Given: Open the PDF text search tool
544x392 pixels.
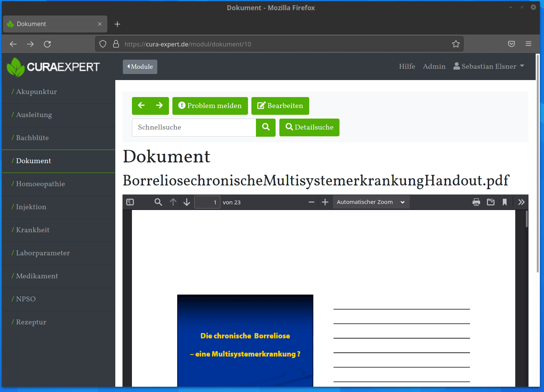Looking at the screenshot, I should [x=158, y=202].
